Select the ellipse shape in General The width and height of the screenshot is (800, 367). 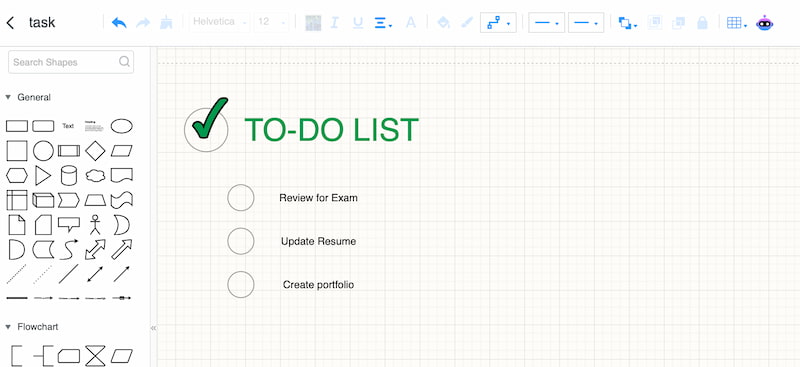click(x=121, y=126)
